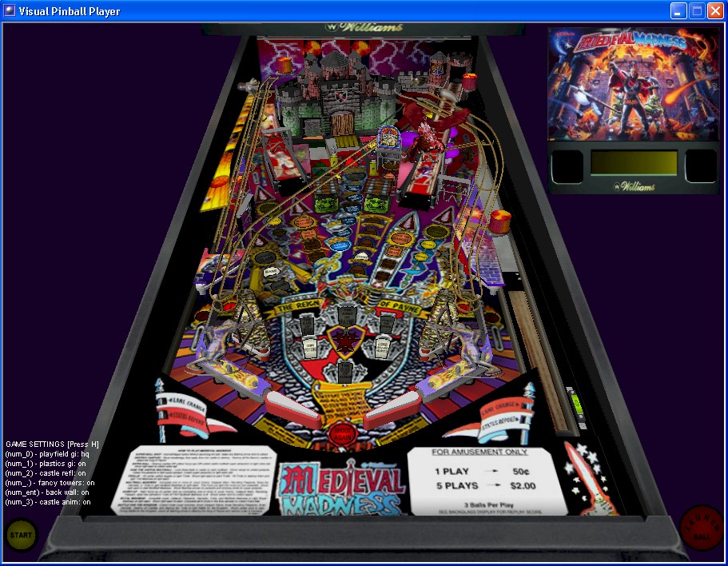Click the left speaker cutout beside the display
Image resolution: width=728 pixels, height=566 pixels.
(x=567, y=165)
